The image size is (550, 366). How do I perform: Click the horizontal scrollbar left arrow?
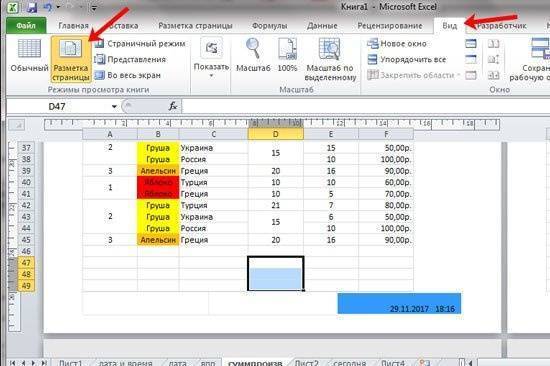click(x=470, y=363)
